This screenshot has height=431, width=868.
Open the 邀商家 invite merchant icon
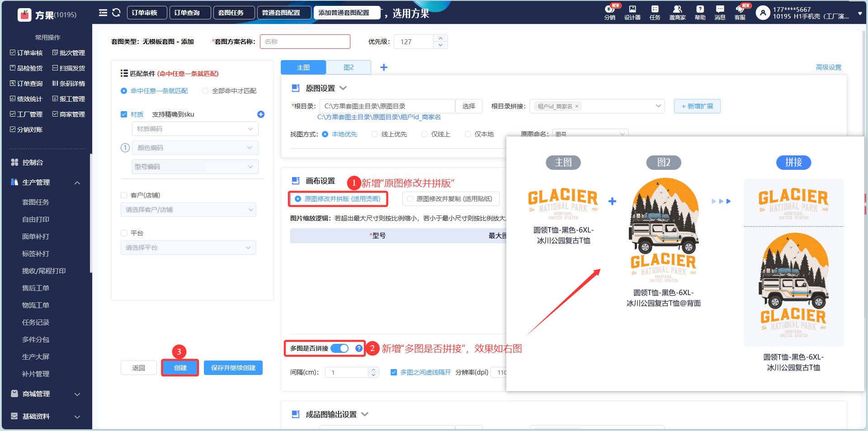point(677,13)
